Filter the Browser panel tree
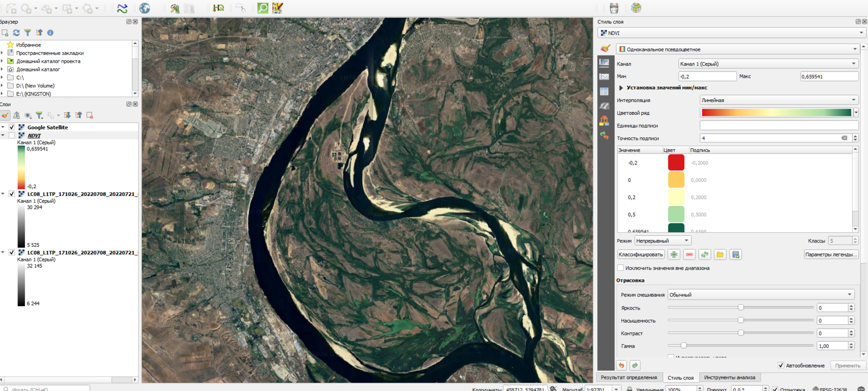Image resolution: width=868 pixels, height=391 pixels. point(28,33)
